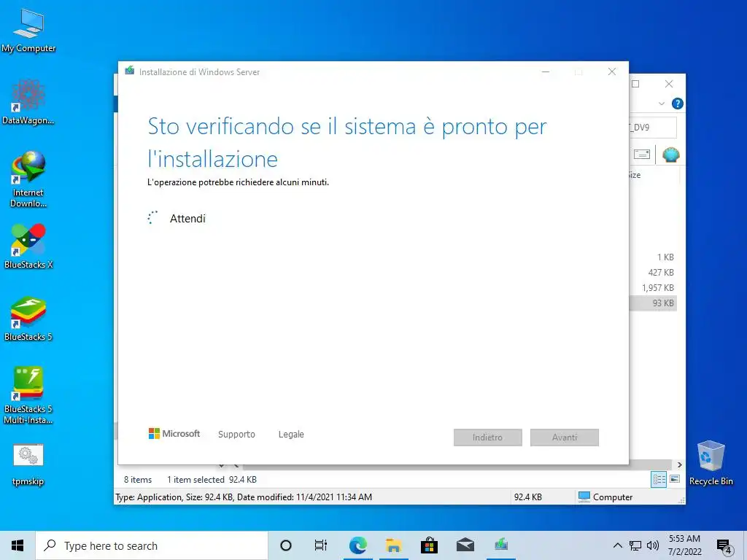The height and width of the screenshot is (560, 747).
Task: Click the Legale link in setup window
Action: click(291, 435)
